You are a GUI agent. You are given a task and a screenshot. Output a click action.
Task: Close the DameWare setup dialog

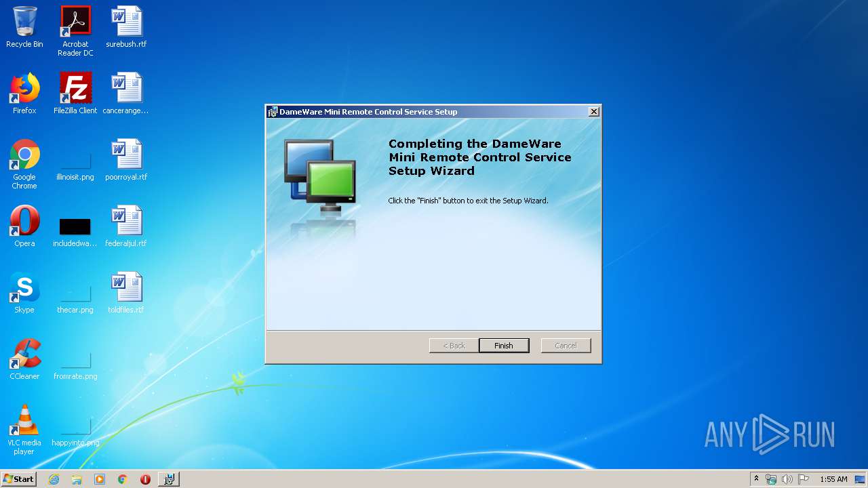click(x=593, y=112)
